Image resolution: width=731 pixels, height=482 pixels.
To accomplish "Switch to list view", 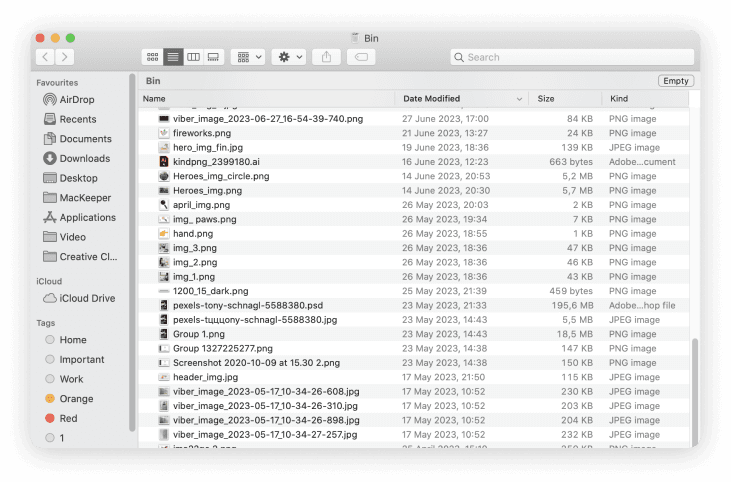I will click(173, 57).
